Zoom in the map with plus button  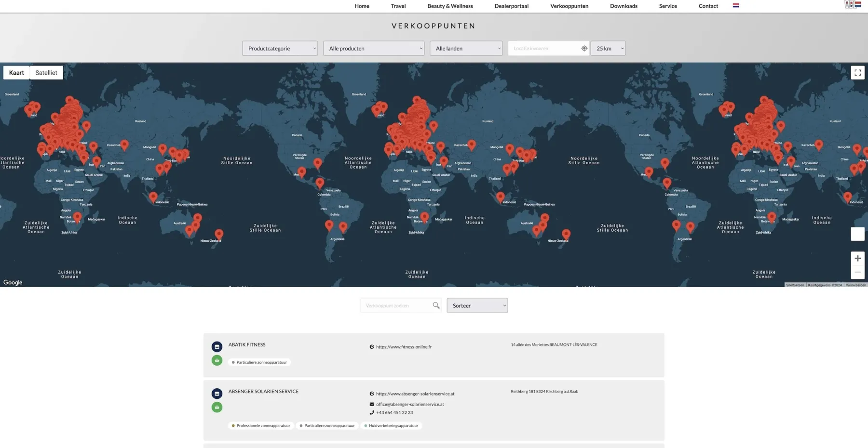pos(857,258)
